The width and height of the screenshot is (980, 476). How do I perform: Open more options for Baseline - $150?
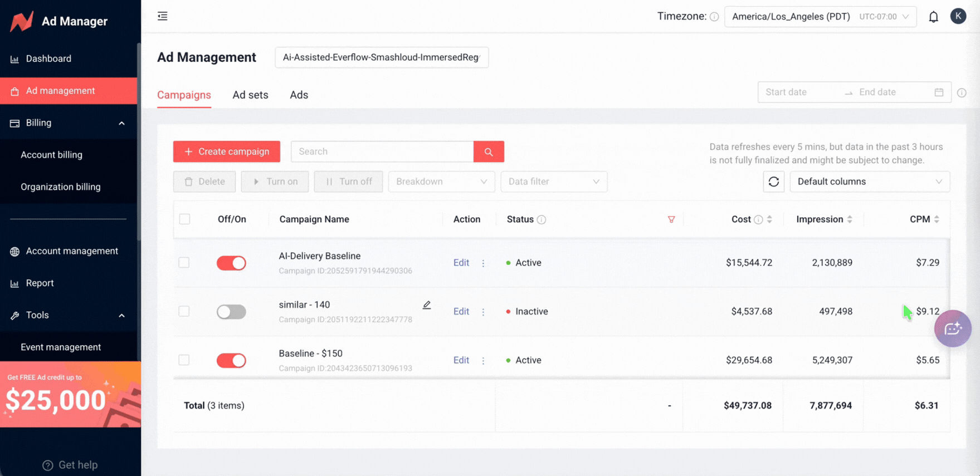click(483, 360)
